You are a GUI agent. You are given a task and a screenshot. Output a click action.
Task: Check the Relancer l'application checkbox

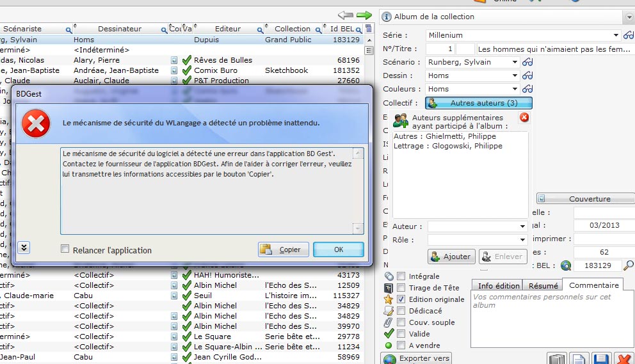pyautogui.click(x=65, y=249)
